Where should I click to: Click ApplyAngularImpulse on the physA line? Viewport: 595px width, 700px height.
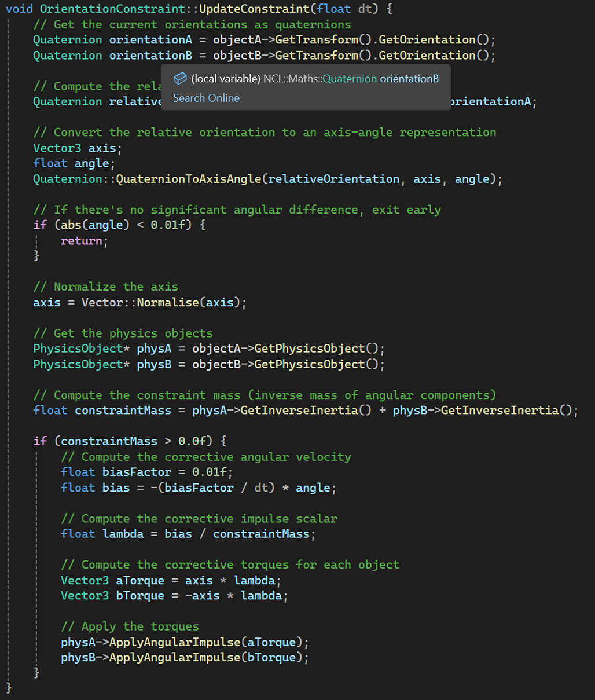pyautogui.click(x=175, y=642)
